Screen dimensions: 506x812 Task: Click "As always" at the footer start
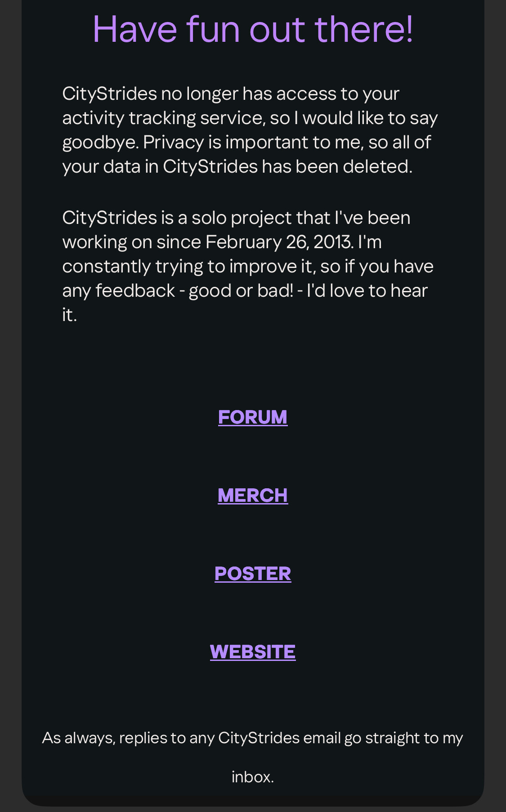77,738
